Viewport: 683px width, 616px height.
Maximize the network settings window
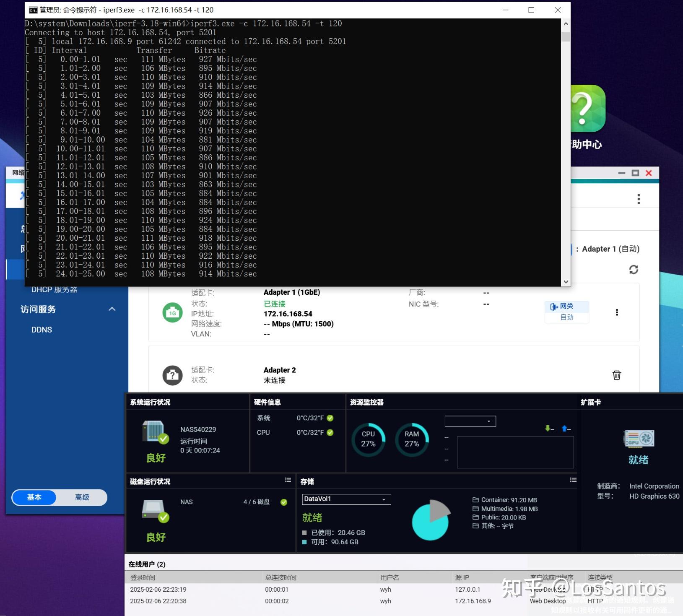point(635,173)
